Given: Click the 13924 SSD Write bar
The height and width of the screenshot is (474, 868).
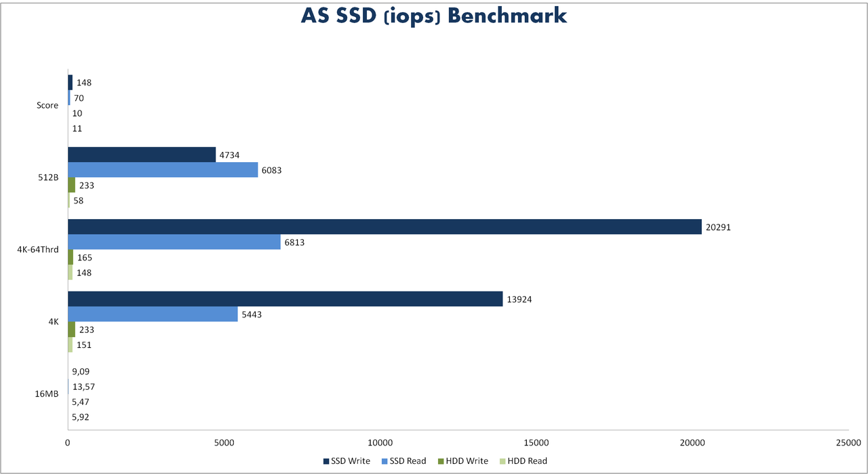Looking at the screenshot, I should click(285, 299).
